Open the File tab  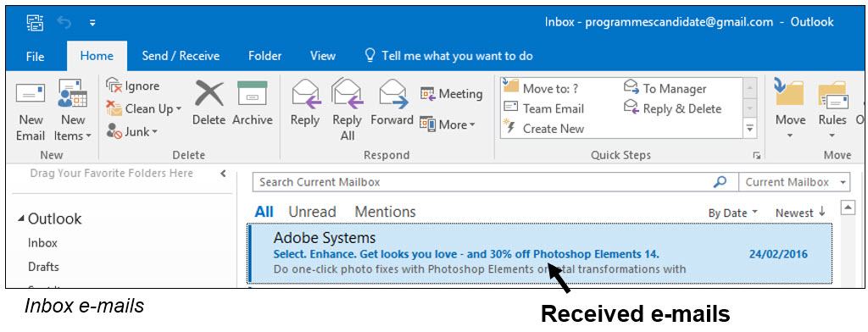pos(36,56)
